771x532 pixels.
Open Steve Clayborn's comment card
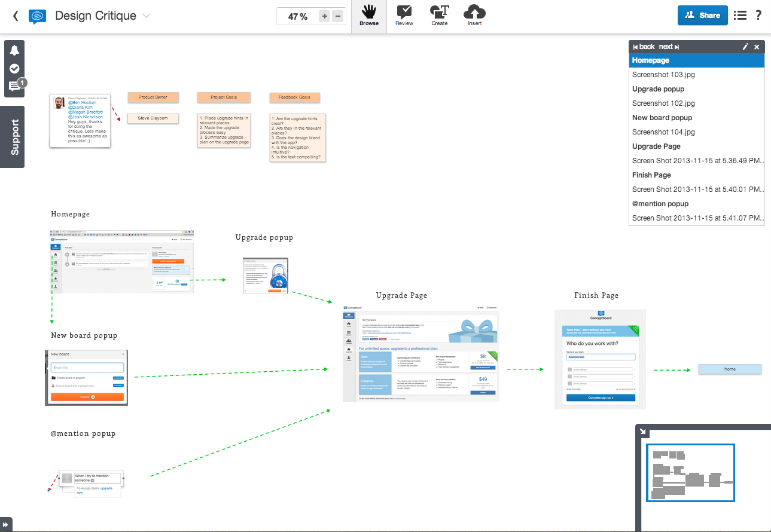pos(80,120)
